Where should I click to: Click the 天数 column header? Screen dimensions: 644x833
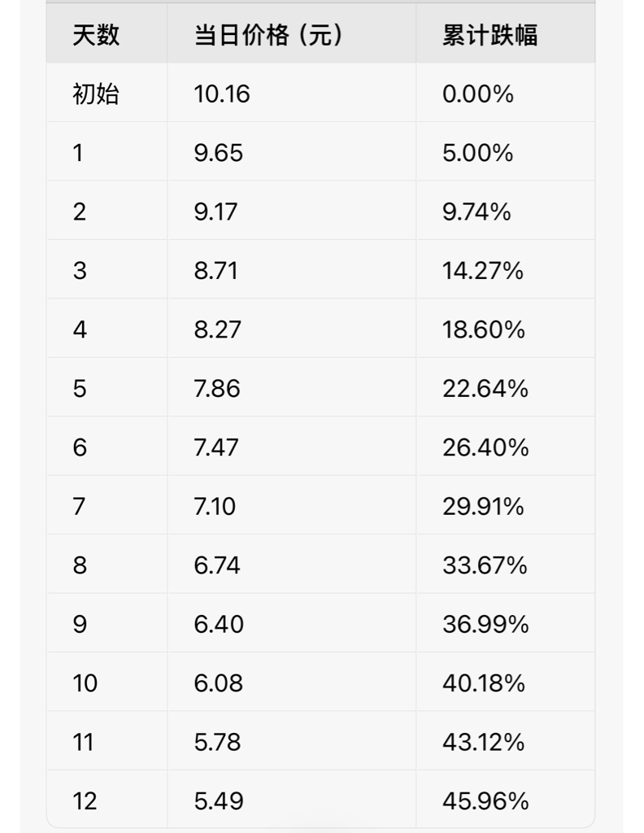(x=96, y=36)
